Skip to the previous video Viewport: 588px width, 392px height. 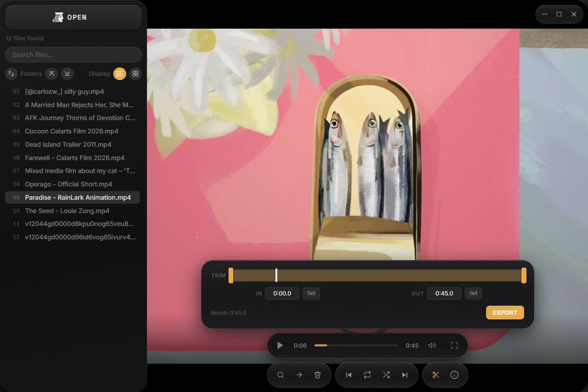[x=349, y=375]
